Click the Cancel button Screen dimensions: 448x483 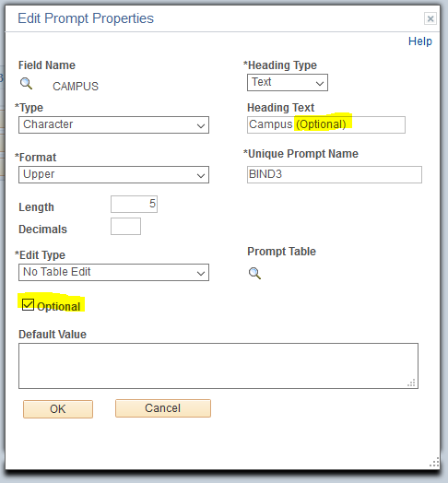[x=163, y=408]
